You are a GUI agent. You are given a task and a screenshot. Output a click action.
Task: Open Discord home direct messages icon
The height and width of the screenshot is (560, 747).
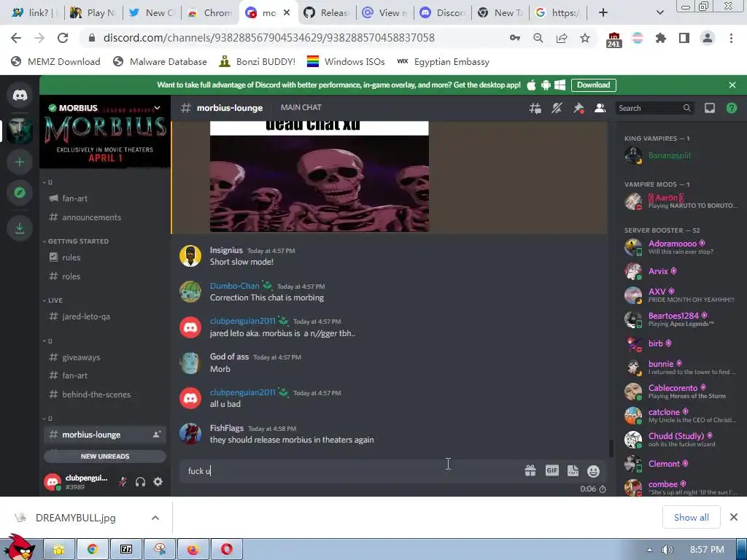pos(20,96)
